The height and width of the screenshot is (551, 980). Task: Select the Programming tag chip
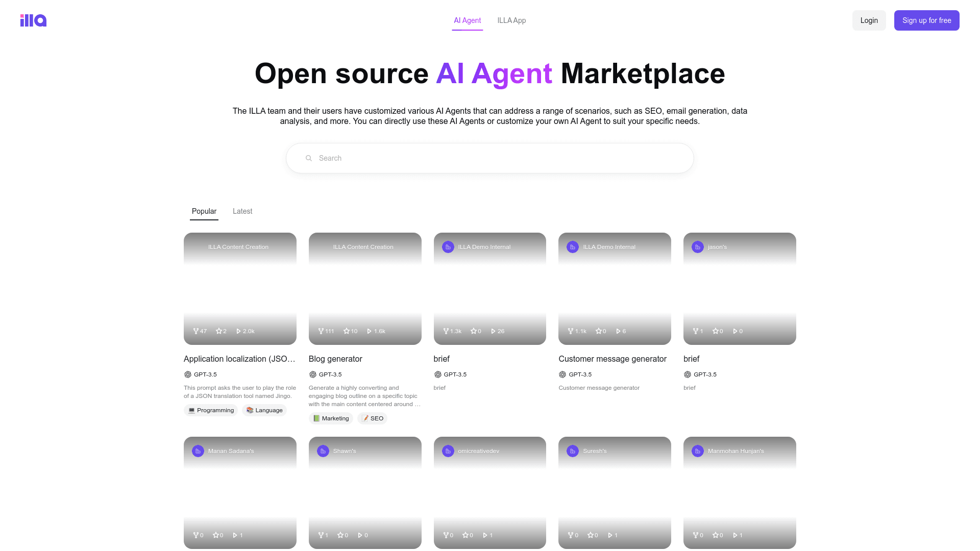tap(211, 410)
